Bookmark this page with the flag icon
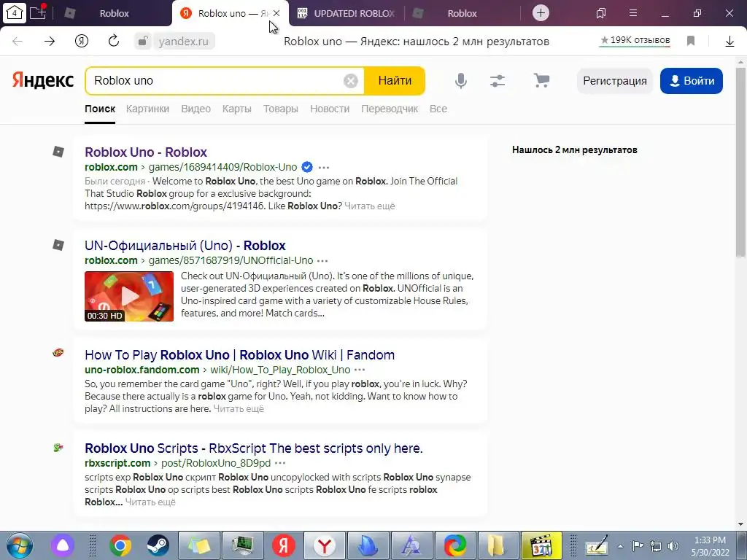Image resolution: width=747 pixels, height=560 pixels. click(x=691, y=42)
